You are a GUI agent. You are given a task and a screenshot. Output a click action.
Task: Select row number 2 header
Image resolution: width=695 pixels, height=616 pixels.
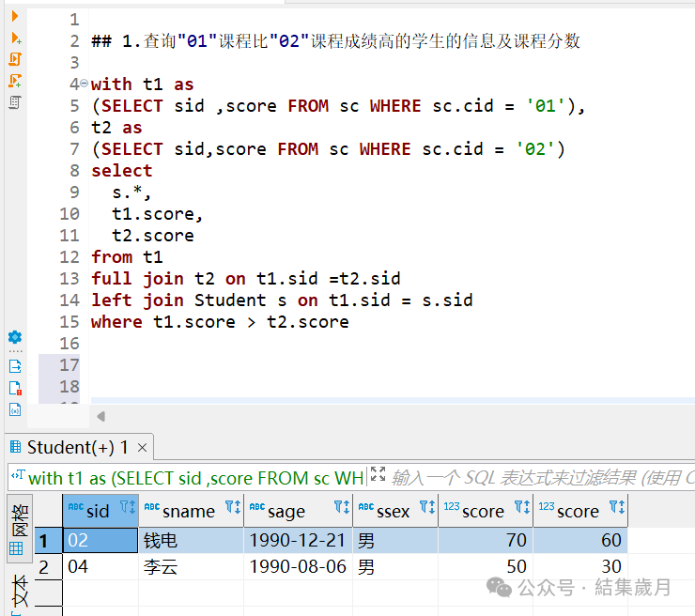click(x=48, y=566)
